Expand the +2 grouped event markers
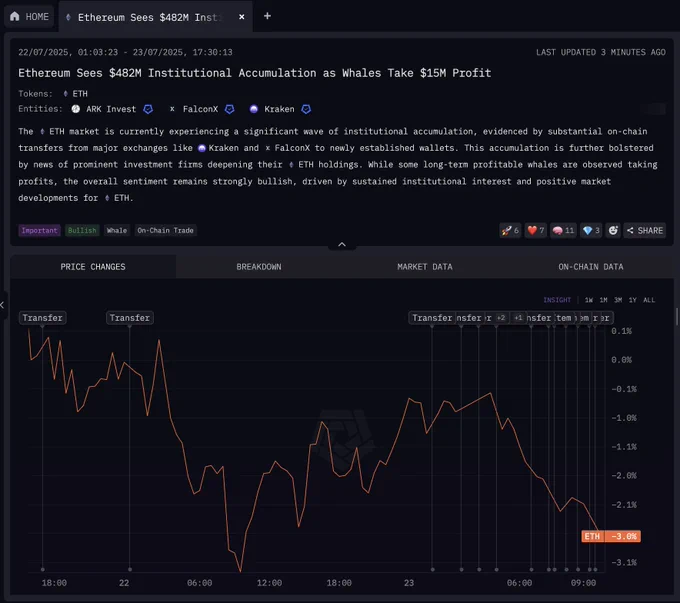The image size is (680, 603). (x=500, y=318)
